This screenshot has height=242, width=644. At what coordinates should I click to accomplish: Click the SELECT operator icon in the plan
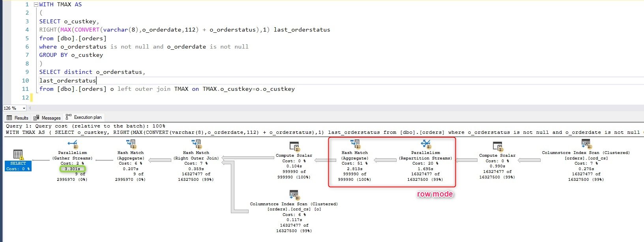click(18, 154)
